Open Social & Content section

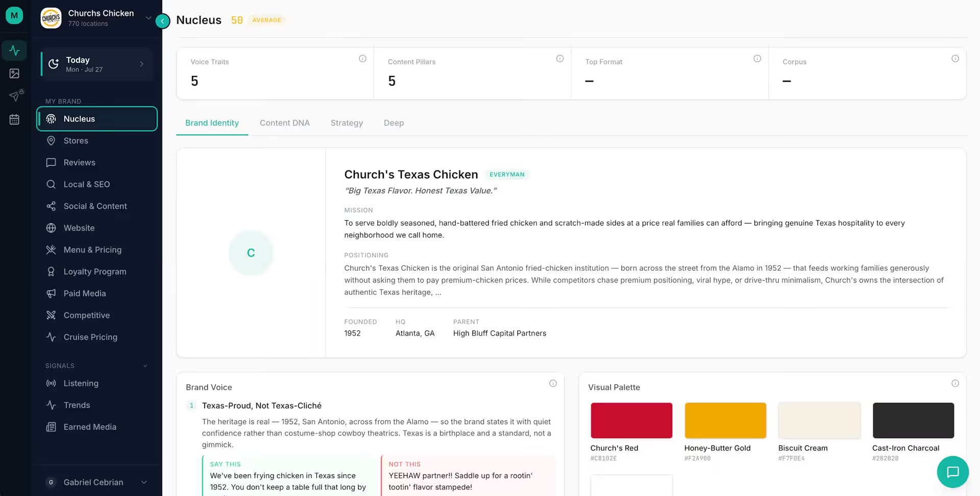(97, 206)
